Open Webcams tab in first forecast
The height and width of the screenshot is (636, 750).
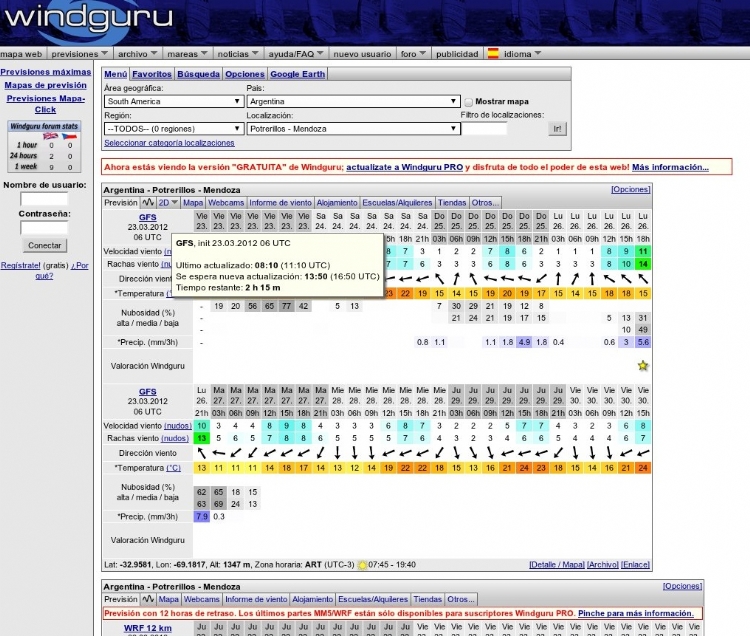tap(226, 203)
